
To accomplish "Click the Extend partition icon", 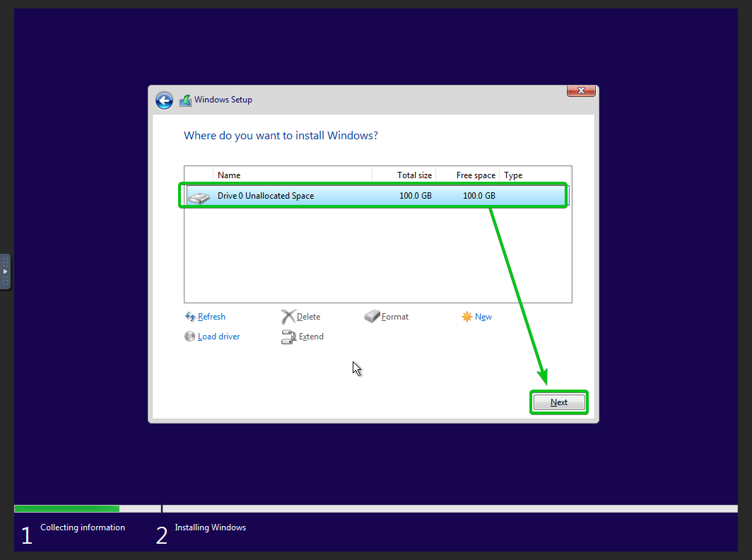I will tap(288, 337).
